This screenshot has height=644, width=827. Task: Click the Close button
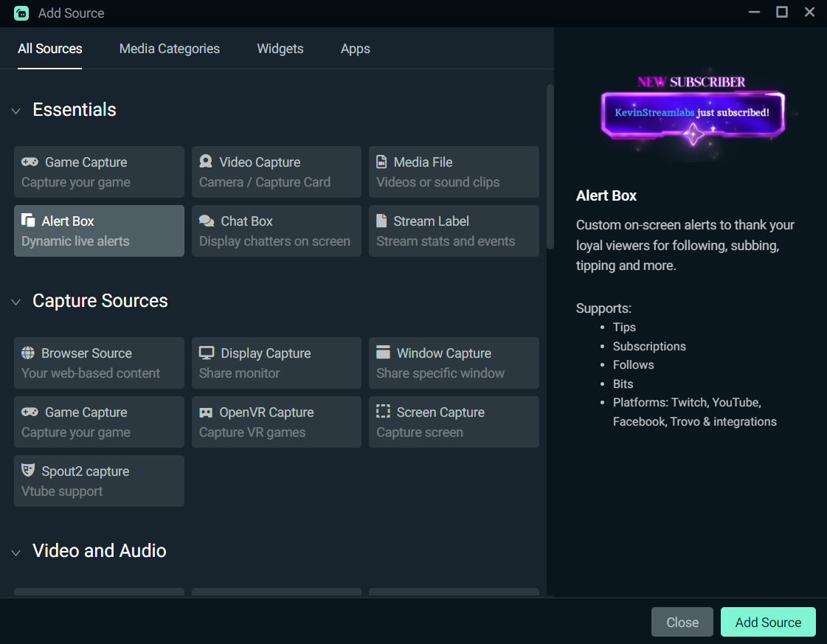[x=682, y=622]
